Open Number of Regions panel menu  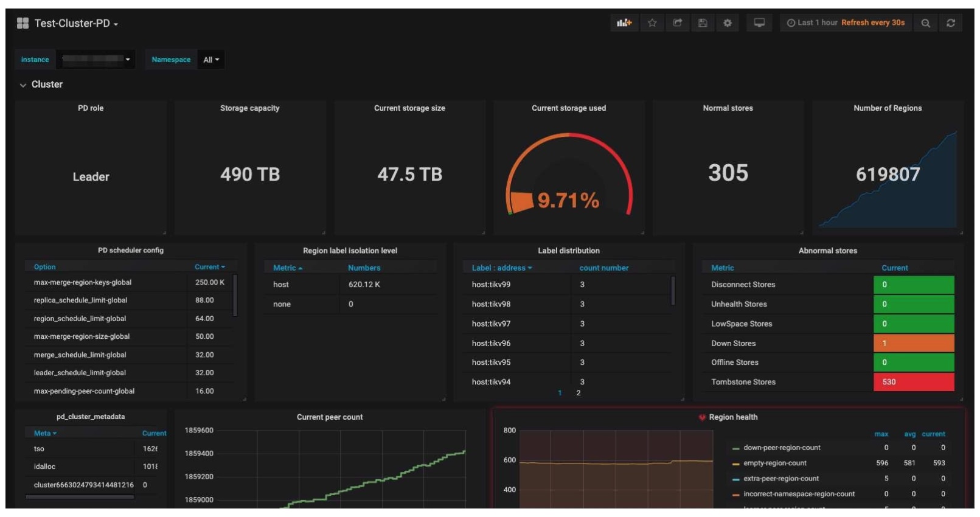tap(888, 108)
